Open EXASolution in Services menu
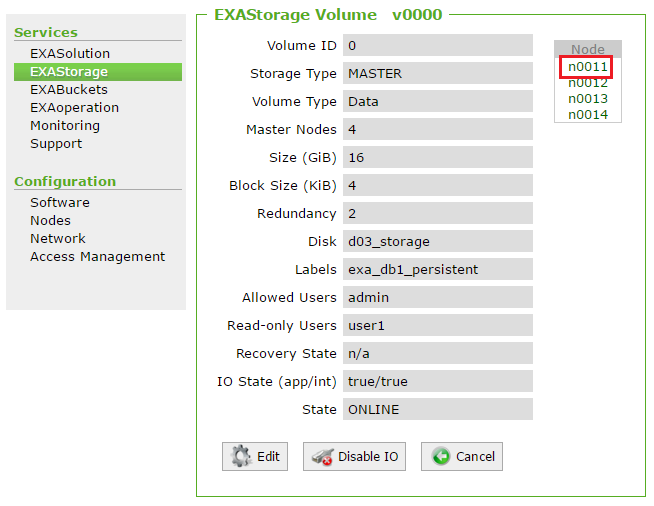Screen dimensions: 654x506 click(x=70, y=54)
